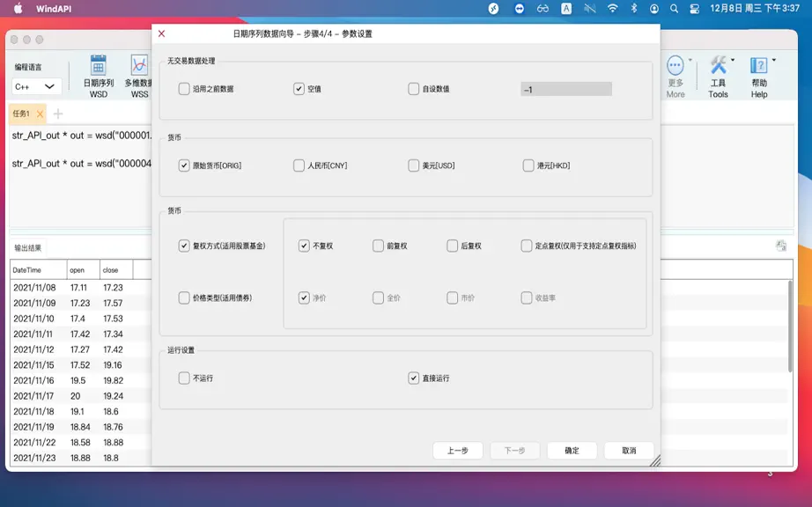Toggle 直接运行 checkbox
The height and width of the screenshot is (507, 812).
413,378
